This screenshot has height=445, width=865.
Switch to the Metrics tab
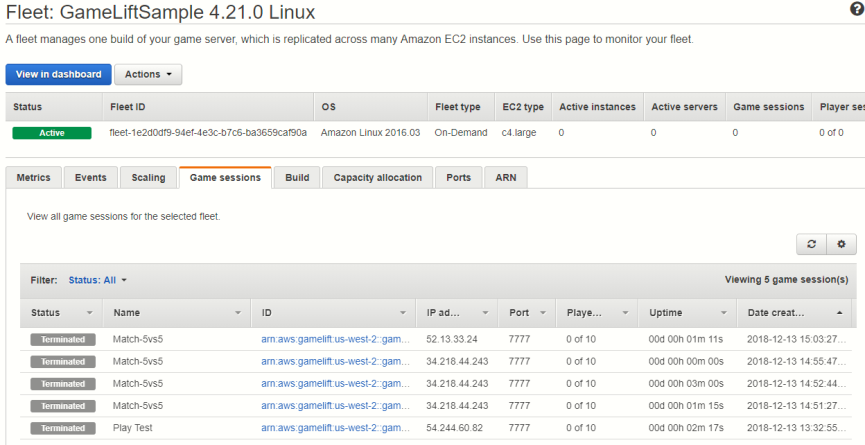33,178
